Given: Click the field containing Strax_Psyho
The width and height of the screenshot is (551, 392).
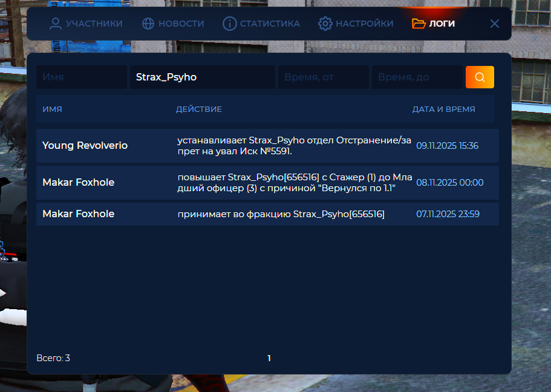Looking at the screenshot, I should coord(202,77).
